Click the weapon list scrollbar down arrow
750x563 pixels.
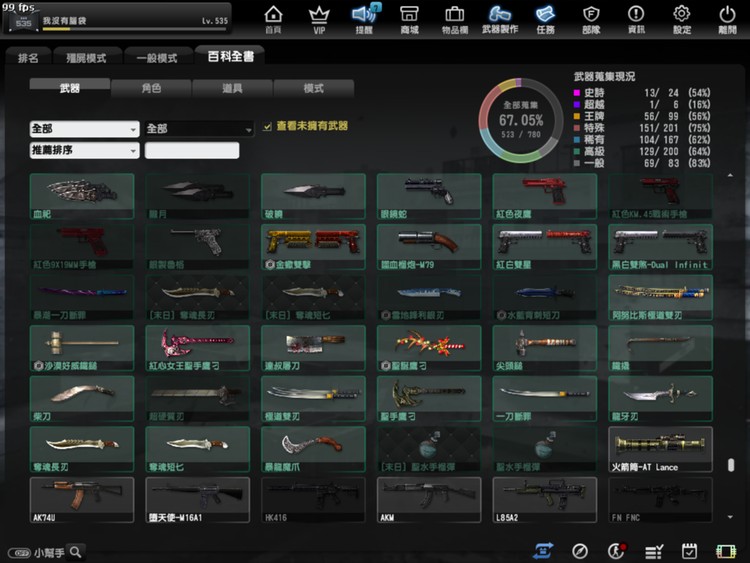coord(730,517)
